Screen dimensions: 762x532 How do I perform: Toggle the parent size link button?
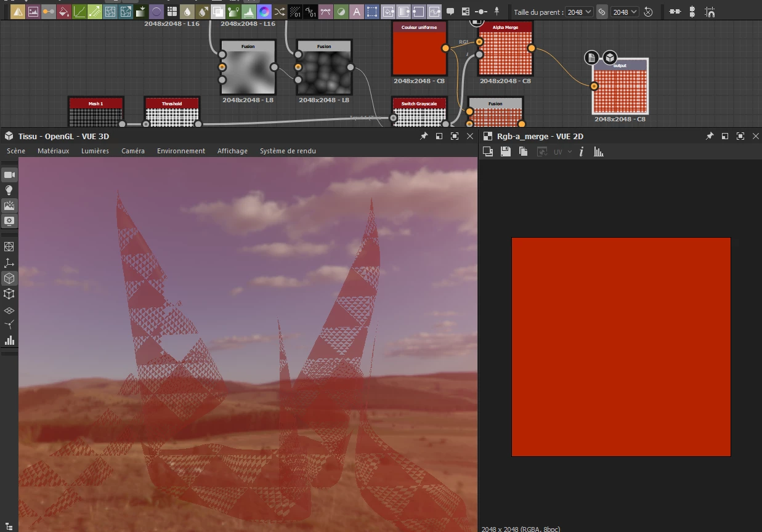(x=602, y=12)
